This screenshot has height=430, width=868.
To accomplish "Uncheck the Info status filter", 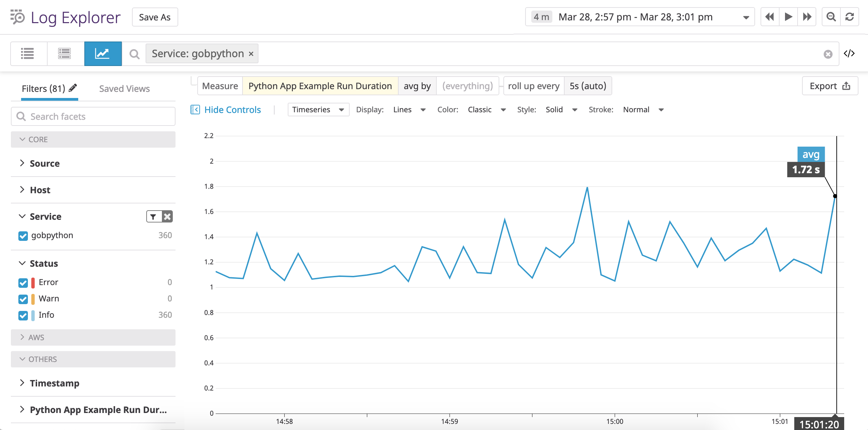I will click(x=23, y=315).
